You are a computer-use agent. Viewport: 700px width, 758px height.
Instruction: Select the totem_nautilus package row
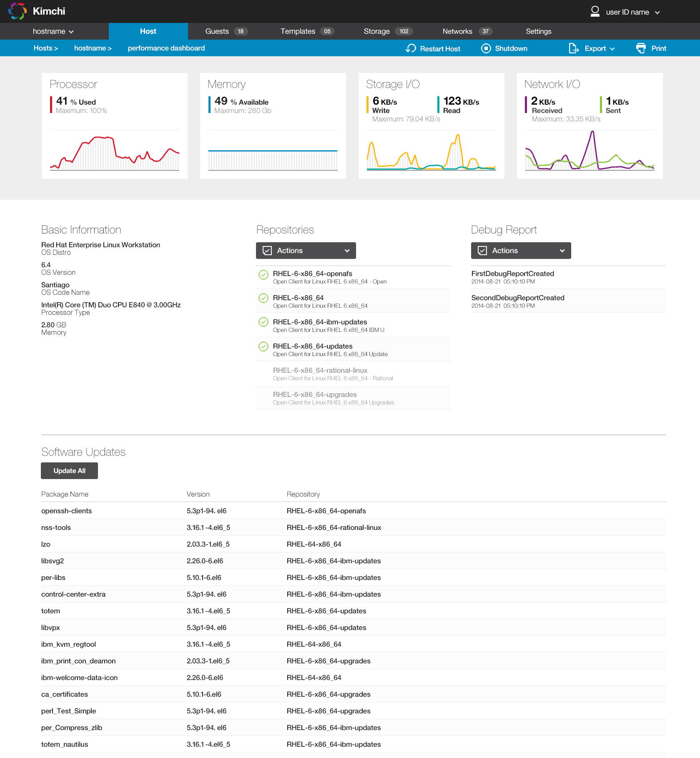click(x=354, y=744)
